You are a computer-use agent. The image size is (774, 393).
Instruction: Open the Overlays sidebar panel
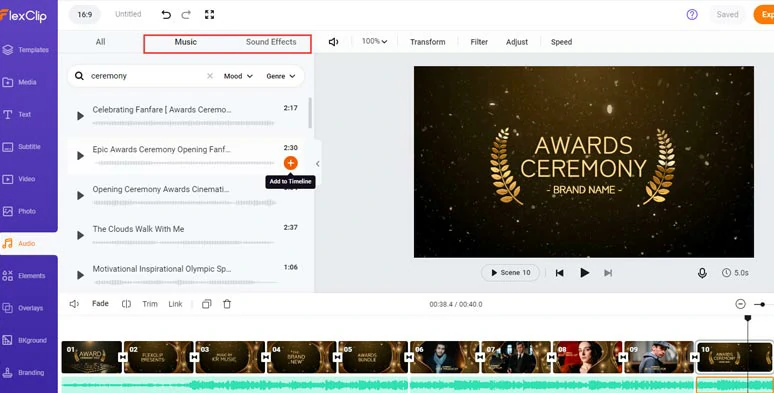(x=23, y=308)
